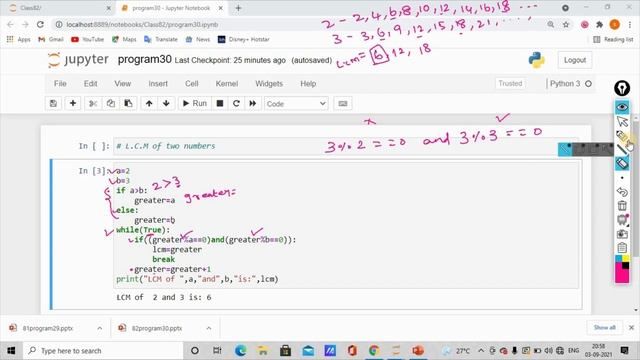This screenshot has height=360, width=640.
Task: Undo last annotation stroke
Action: [622, 191]
